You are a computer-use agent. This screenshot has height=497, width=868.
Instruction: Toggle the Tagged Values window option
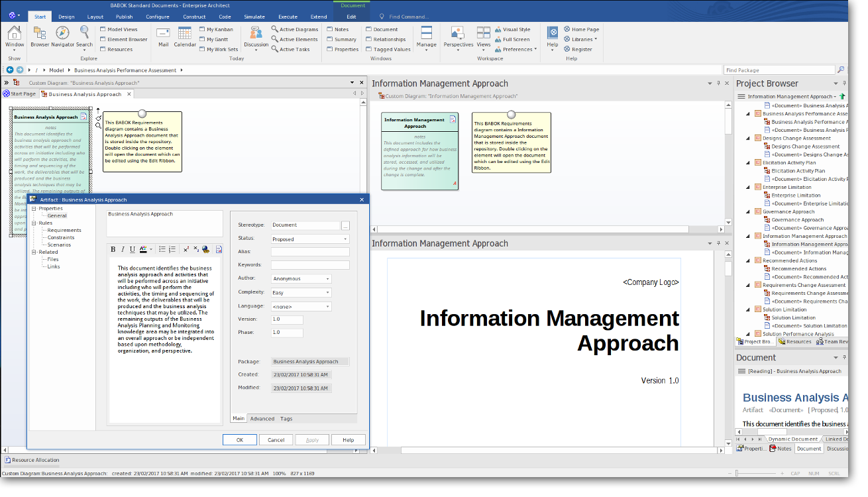pos(391,49)
